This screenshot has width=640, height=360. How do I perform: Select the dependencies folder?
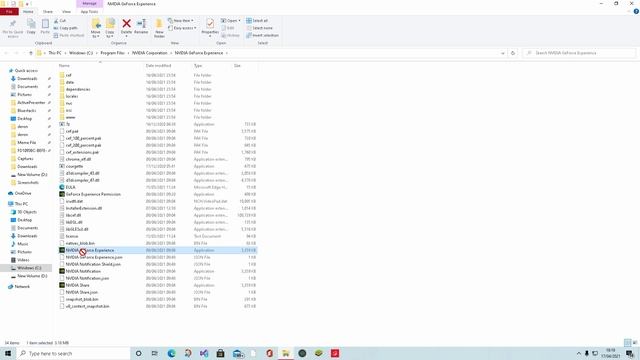click(x=78, y=89)
